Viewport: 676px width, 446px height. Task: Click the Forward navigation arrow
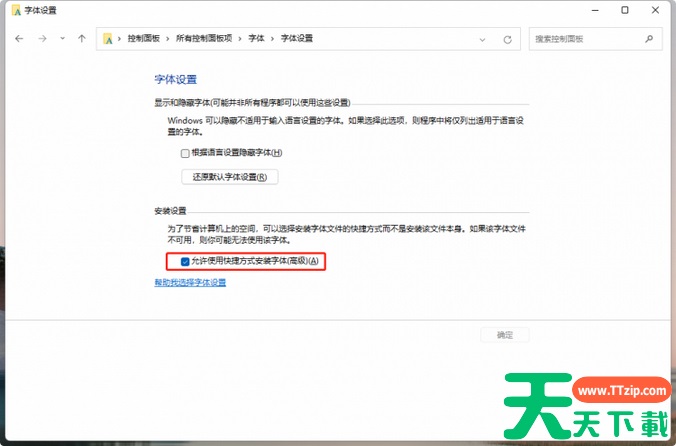pos(41,38)
